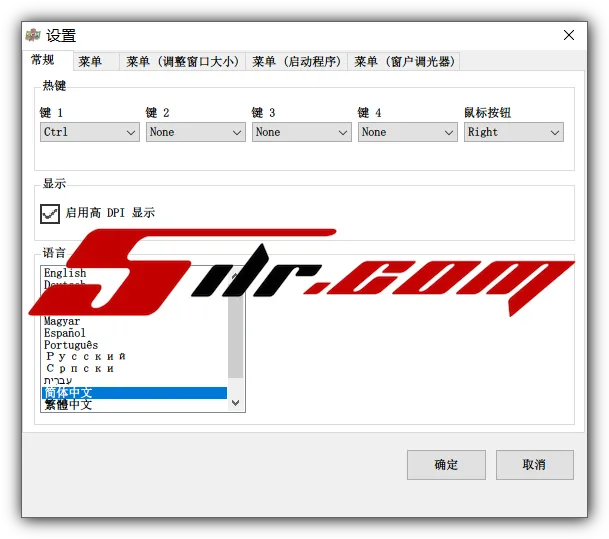Click the language list scroll-down arrow
This screenshot has height=539, width=609.
(x=235, y=403)
